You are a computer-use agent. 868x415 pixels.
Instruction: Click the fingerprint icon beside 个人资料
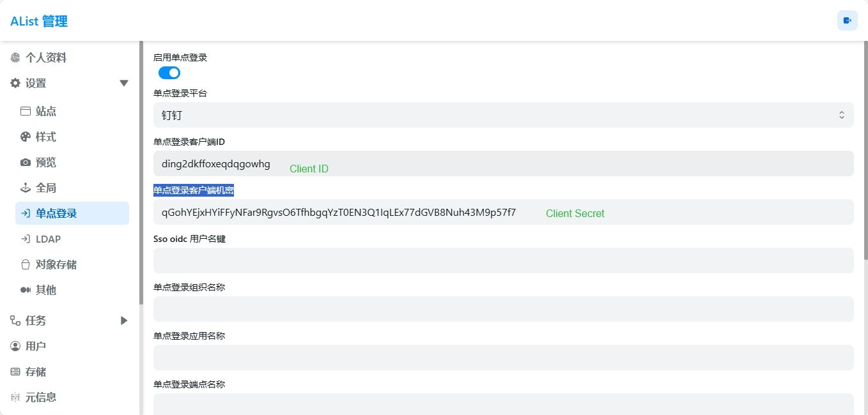15,58
